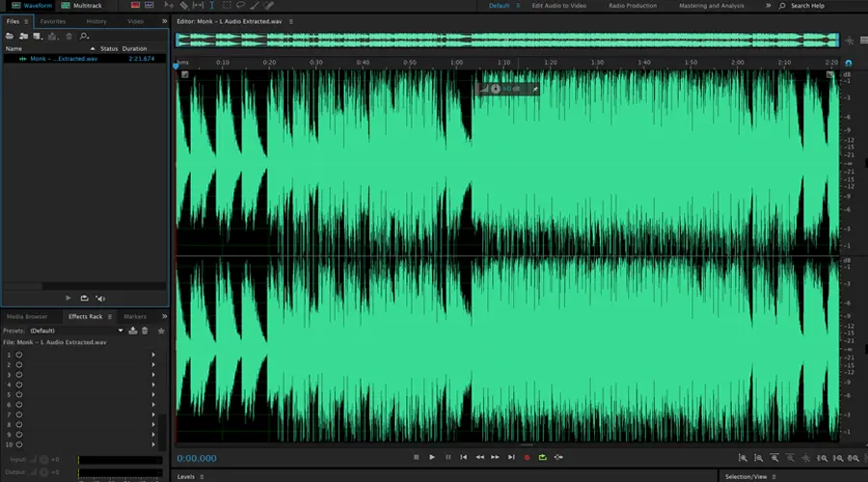Viewport: 868px width, 482px height.
Task: Select the Marquee Selection tool
Action: tap(227, 5)
